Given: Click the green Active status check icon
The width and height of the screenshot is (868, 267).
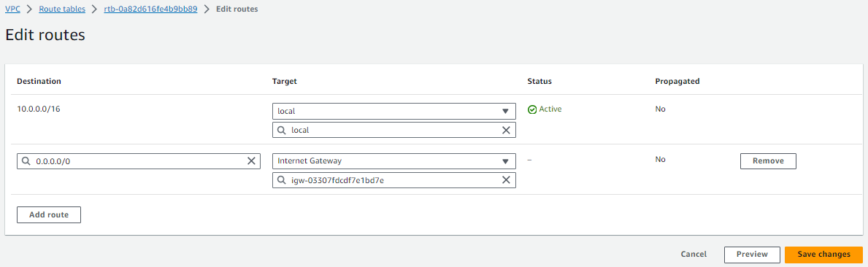Looking at the screenshot, I should [532, 109].
